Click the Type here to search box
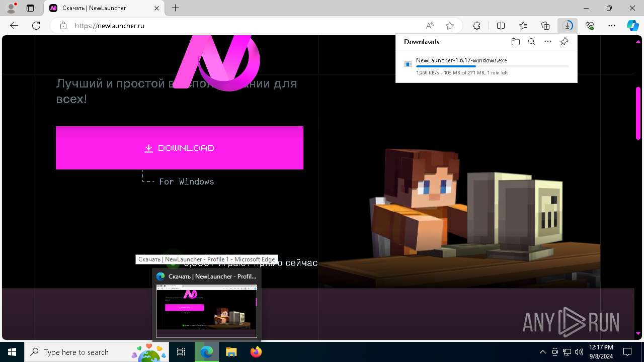Viewport: 644px width, 362px height. point(98,352)
